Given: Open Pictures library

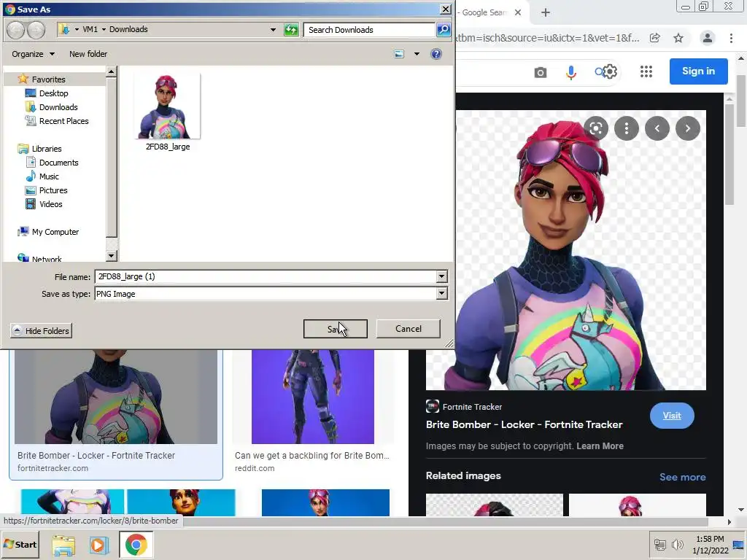Looking at the screenshot, I should point(53,190).
